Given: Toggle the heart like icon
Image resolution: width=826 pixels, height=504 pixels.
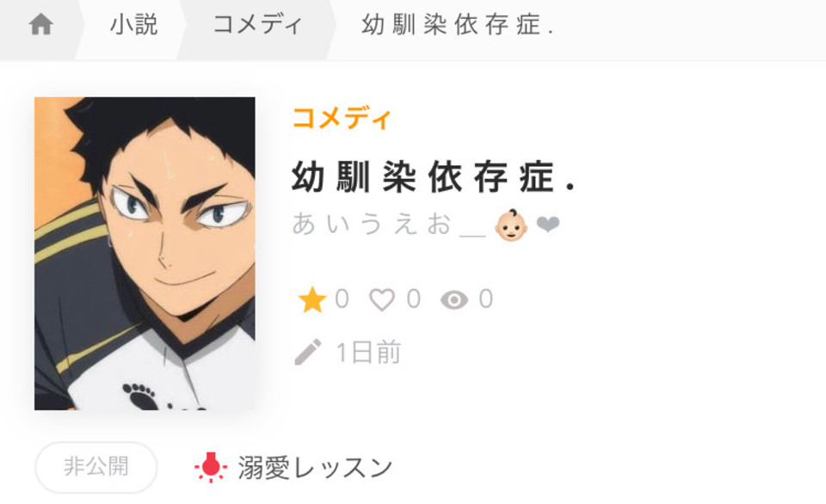Looking at the screenshot, I should 382,299.
